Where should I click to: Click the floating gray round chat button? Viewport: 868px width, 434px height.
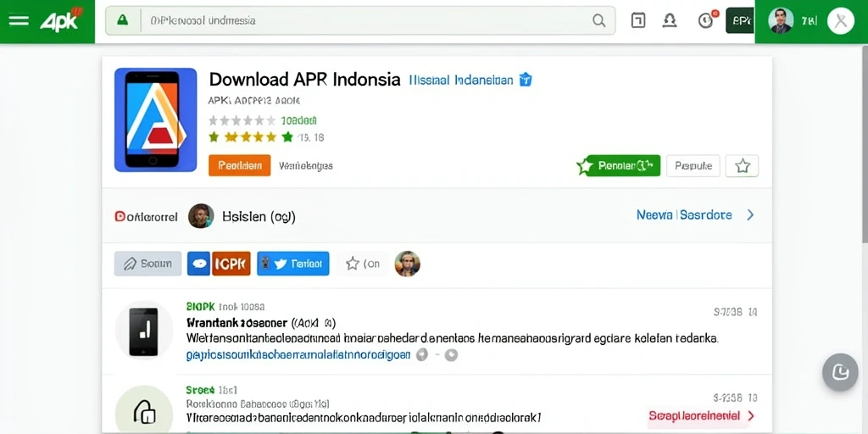click(840, 372)
